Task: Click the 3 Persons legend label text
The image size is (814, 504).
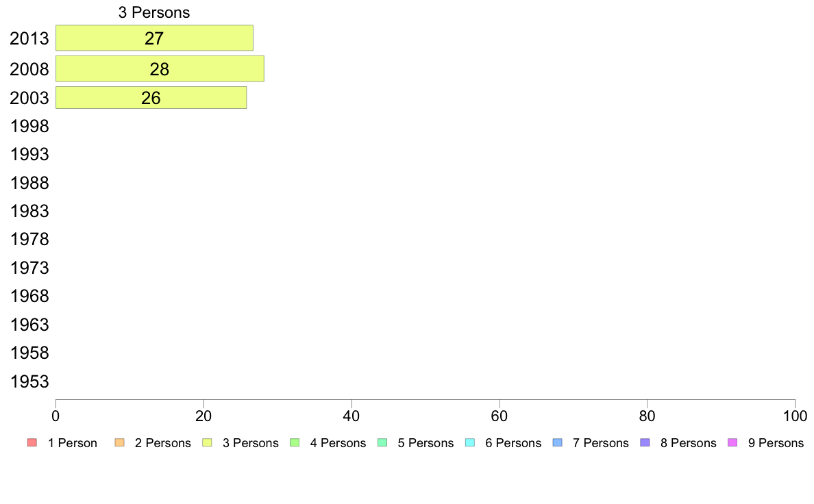Action: pos(251,443)
